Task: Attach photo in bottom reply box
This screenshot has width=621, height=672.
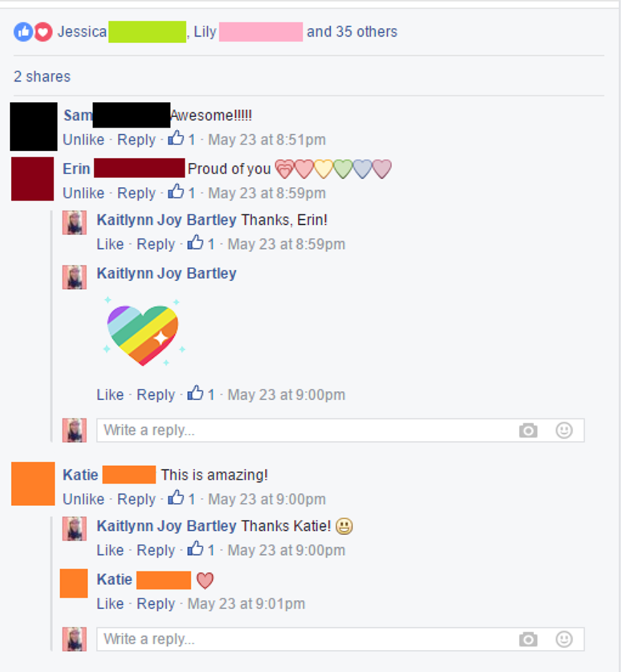Action: [528, 640]
